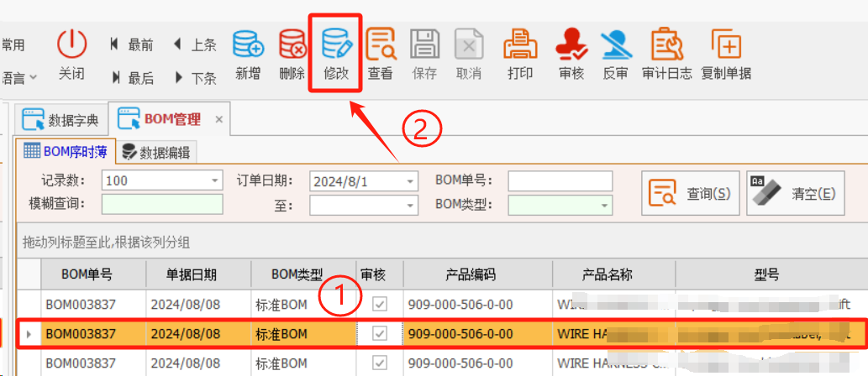Switch to the 数据字典 tab
The height and width of the screenshot is (376, 868).
(x=61, y=119)
